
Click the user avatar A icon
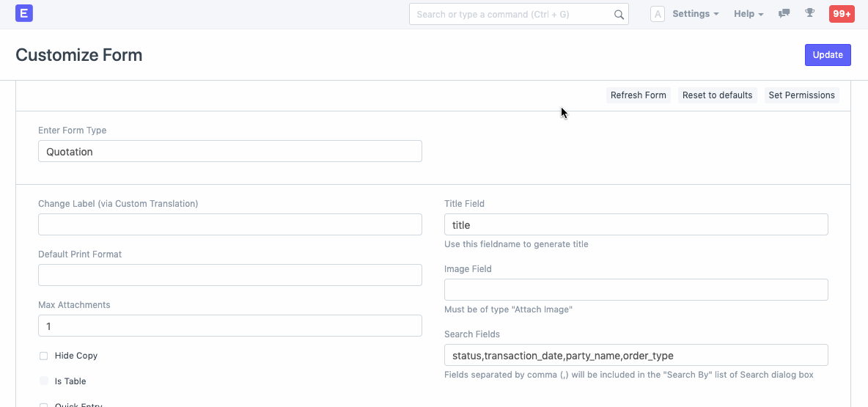658,14
